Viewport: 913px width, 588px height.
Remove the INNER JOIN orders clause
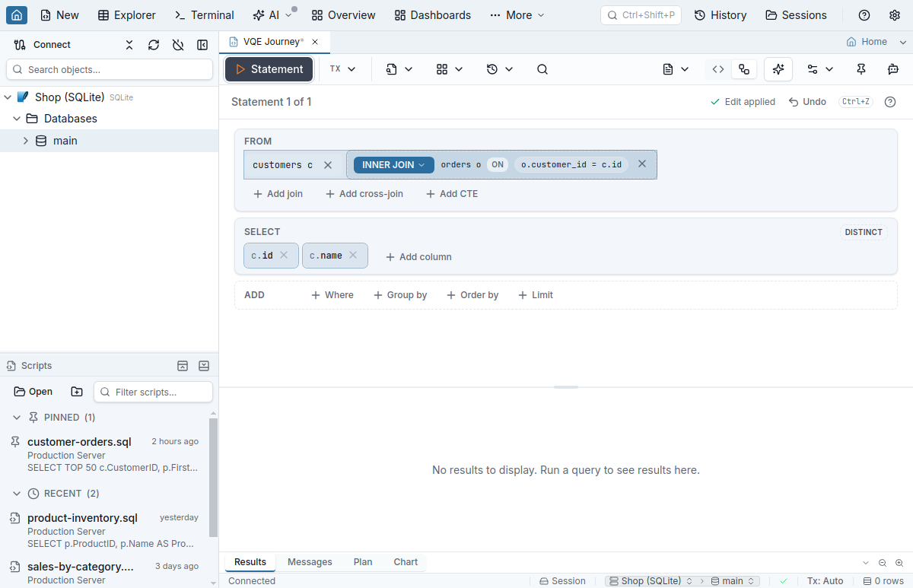coord(642,164)
